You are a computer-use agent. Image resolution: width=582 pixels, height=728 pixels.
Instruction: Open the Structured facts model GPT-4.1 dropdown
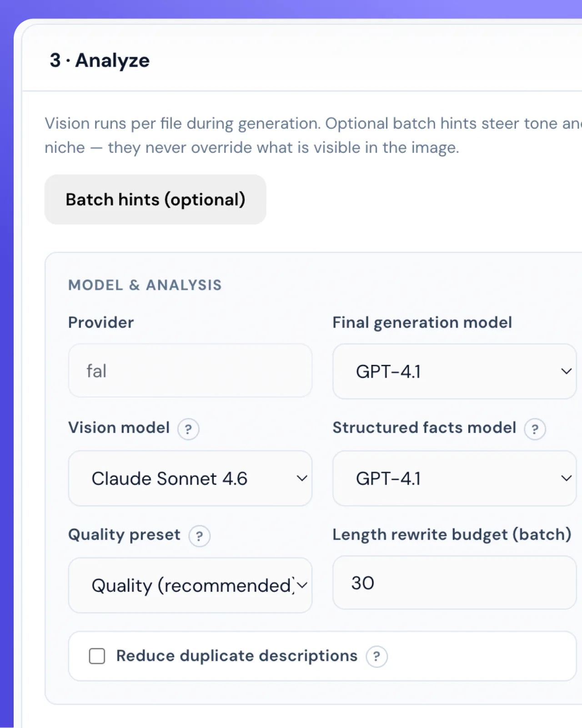coord(455,478)
